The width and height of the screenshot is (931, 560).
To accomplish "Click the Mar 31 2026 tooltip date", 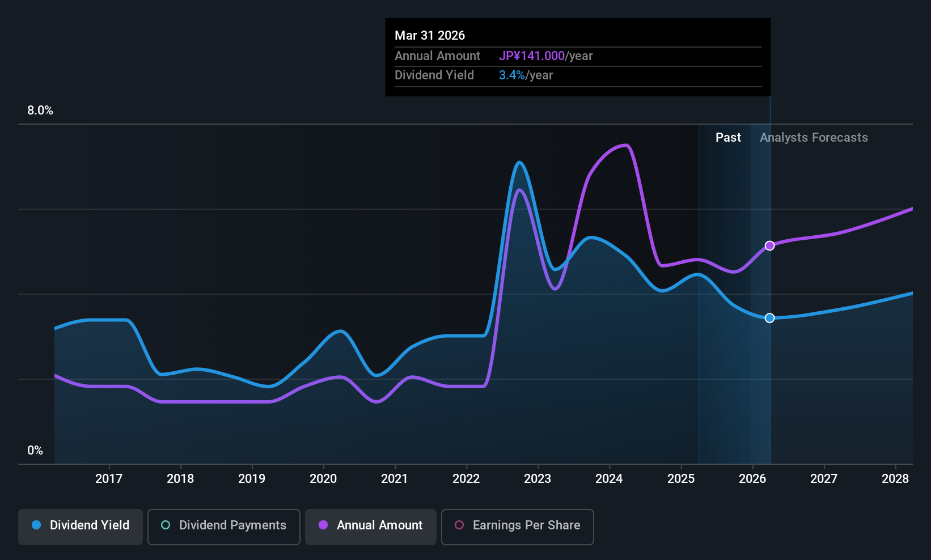I will pyautogui.click(x=430, y=35).
